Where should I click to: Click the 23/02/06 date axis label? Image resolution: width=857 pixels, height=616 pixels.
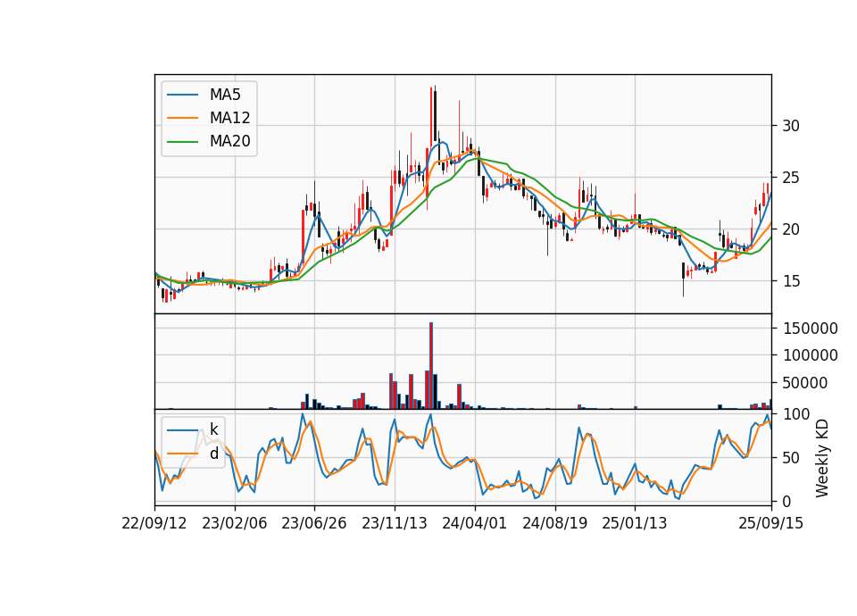[235, 523]
